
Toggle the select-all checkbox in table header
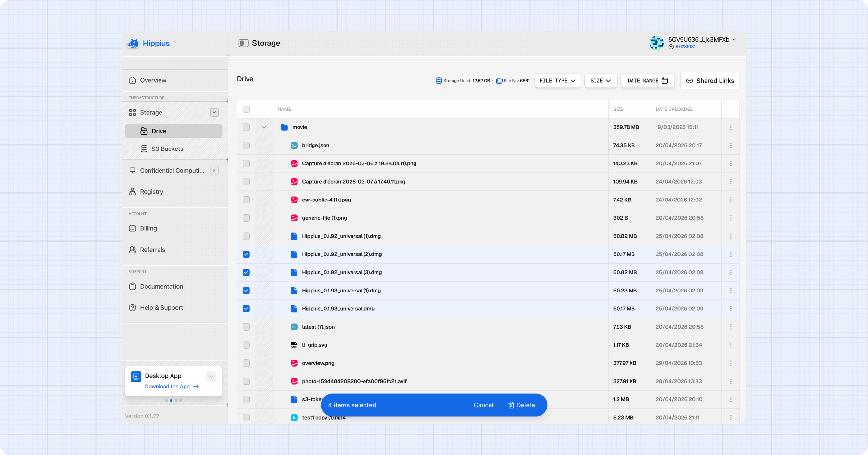pyautogui.click(x=246, y=109)
